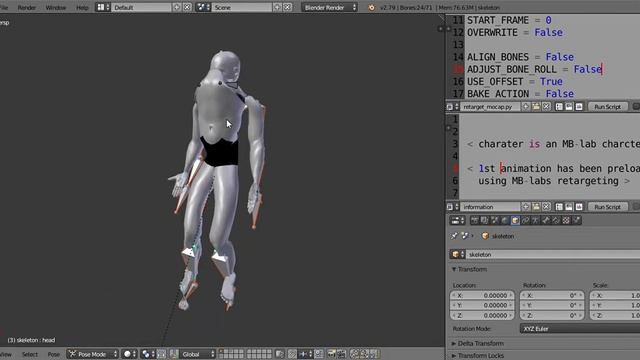Click OpenGL render animation icon in viewport header
Screen dimensions: 640x360
(342, 353)
